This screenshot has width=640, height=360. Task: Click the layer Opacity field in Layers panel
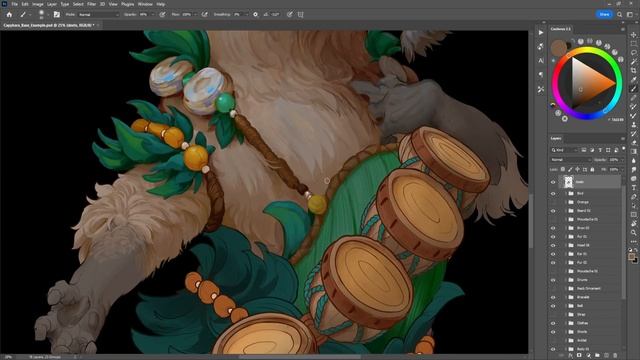click(x=614, y=160)
